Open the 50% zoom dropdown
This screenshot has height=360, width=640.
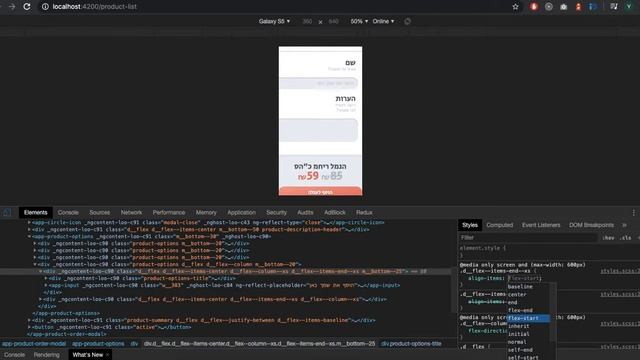(x=359, y=21)
